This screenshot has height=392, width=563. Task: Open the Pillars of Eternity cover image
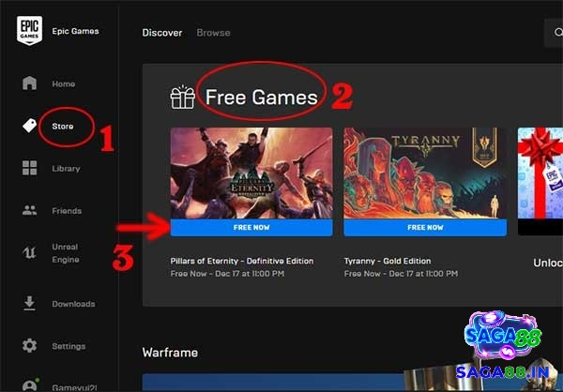tap(251, 173)
